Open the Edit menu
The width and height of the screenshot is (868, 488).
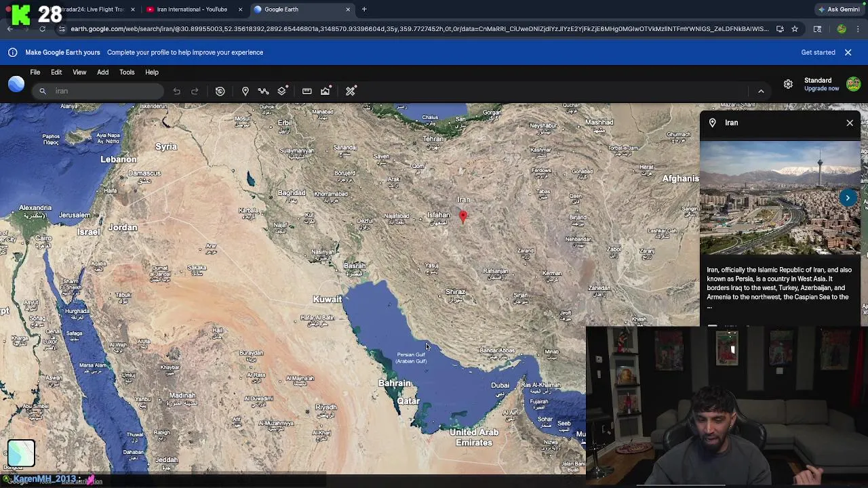[56, 72]
